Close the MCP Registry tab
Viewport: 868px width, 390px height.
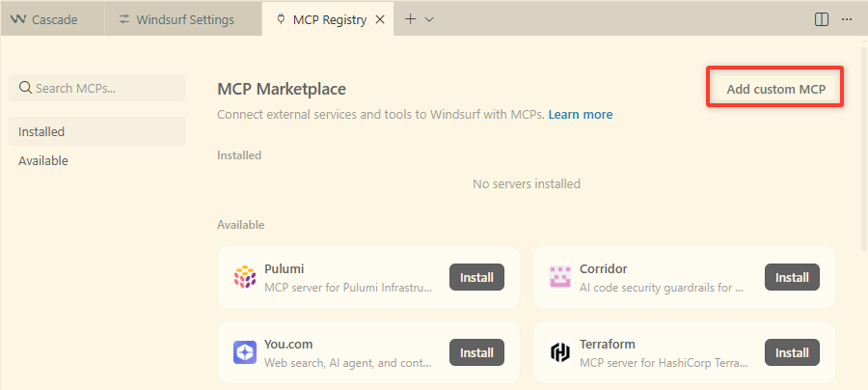point(380,19)
